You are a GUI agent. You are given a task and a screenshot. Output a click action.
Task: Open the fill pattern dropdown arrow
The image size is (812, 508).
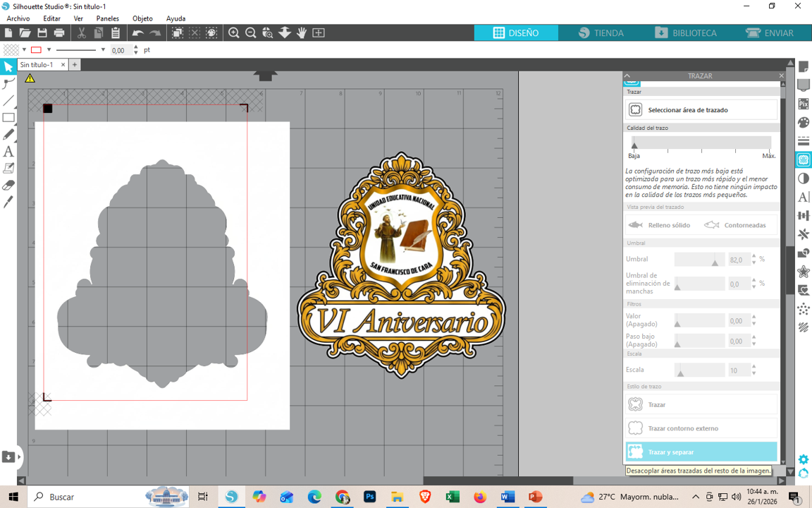[x=24, y=50]
